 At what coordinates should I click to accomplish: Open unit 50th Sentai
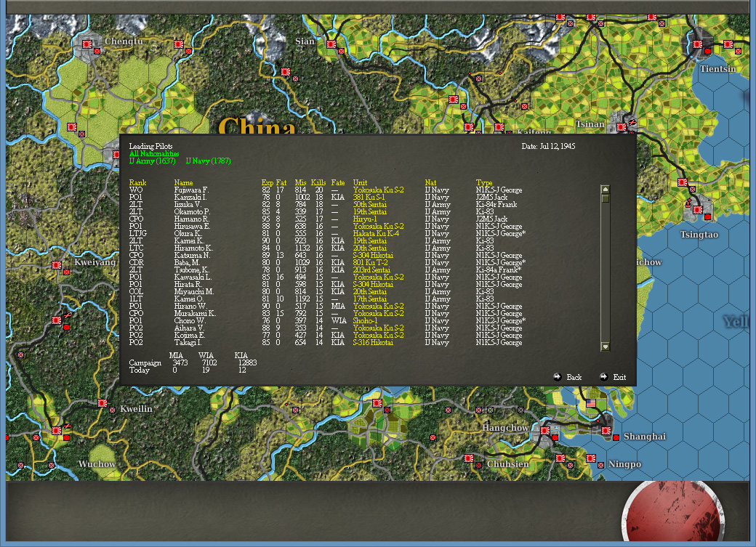pyautogui.click(x=370, y=204)
